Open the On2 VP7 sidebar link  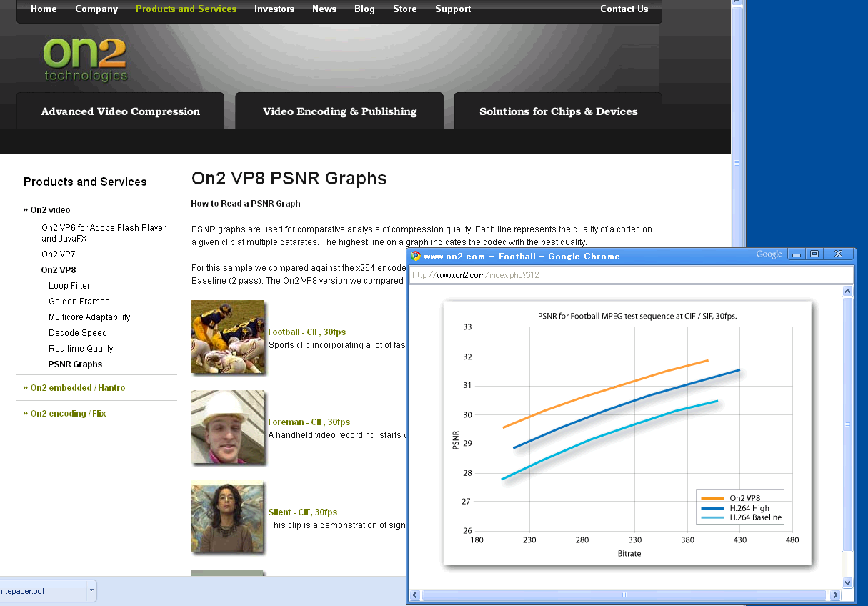(x=59, y=254)
